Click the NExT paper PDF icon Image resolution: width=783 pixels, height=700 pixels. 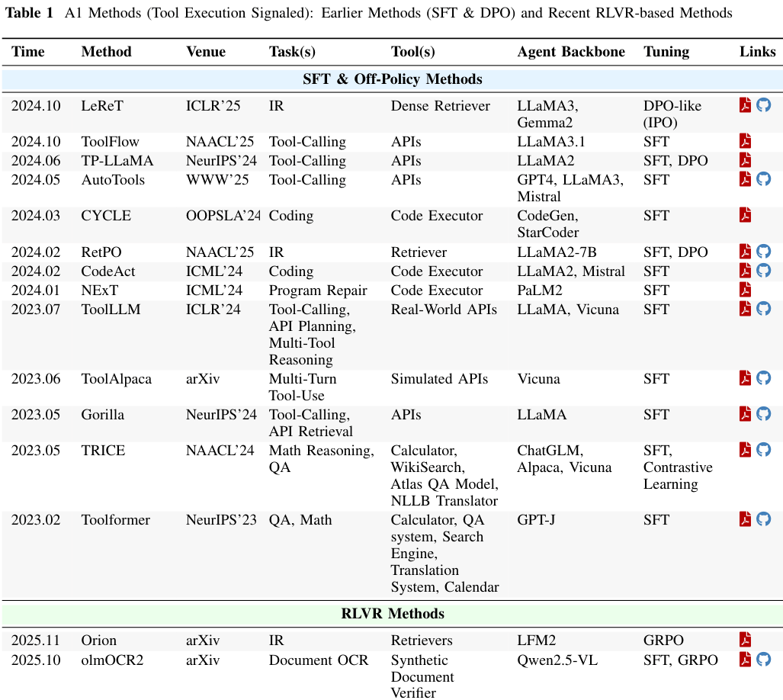coord(746,290)
